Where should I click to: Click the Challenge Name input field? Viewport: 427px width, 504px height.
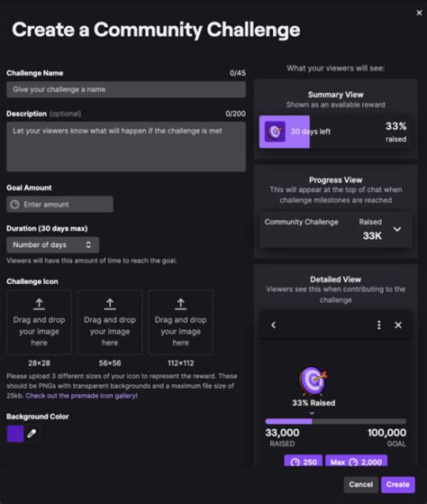tap(126, 89)
